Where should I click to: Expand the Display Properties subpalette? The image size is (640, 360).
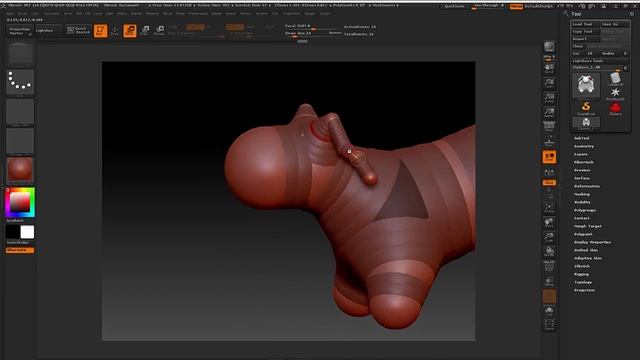592,242
